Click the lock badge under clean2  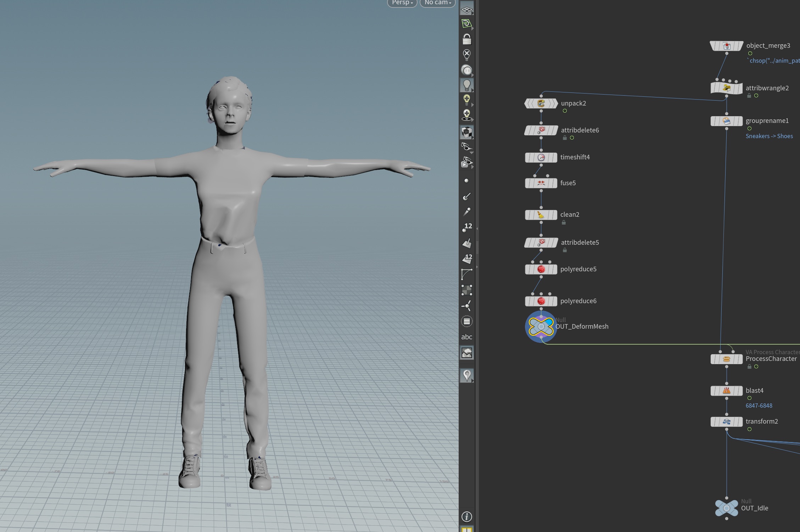[x=564, y=222]
